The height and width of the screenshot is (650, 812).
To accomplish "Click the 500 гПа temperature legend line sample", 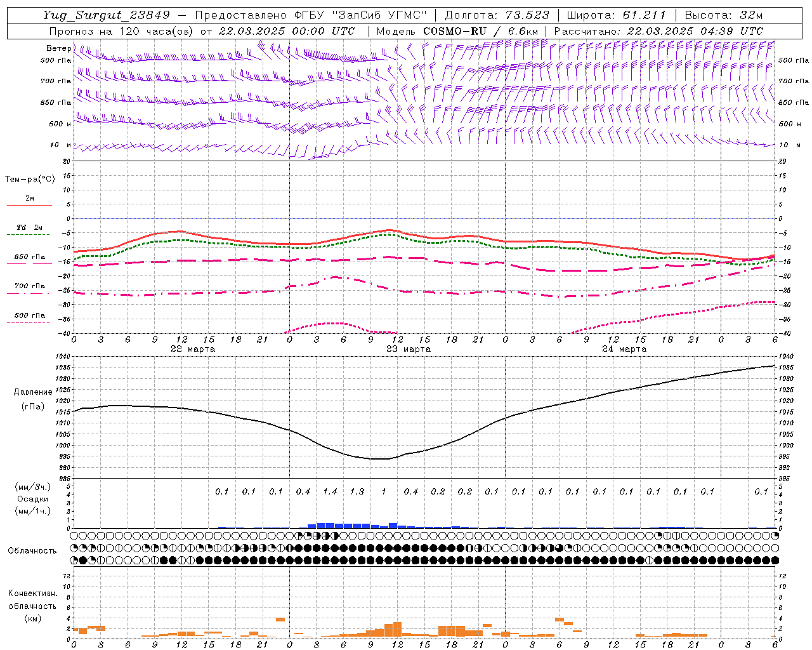I will coord(28,322).
